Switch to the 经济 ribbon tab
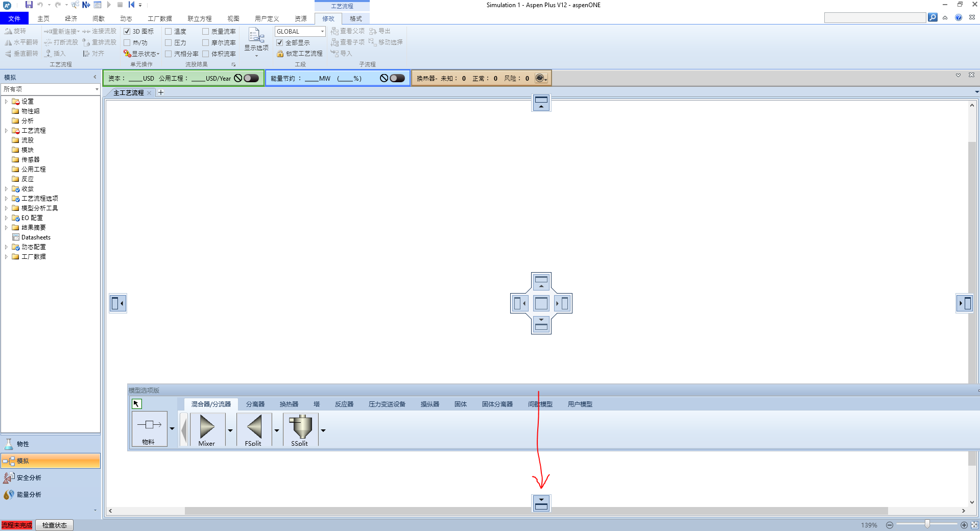 pyautogui.click(x=71, y=19)
